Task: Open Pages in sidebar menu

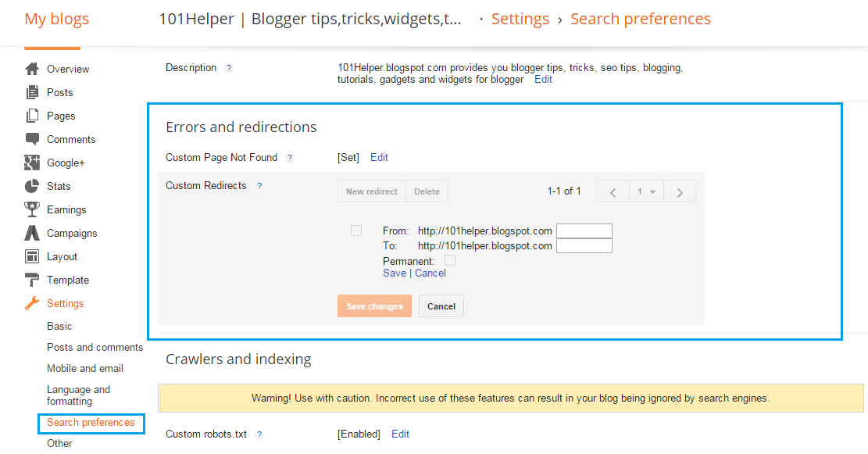Action: point(61,116)
